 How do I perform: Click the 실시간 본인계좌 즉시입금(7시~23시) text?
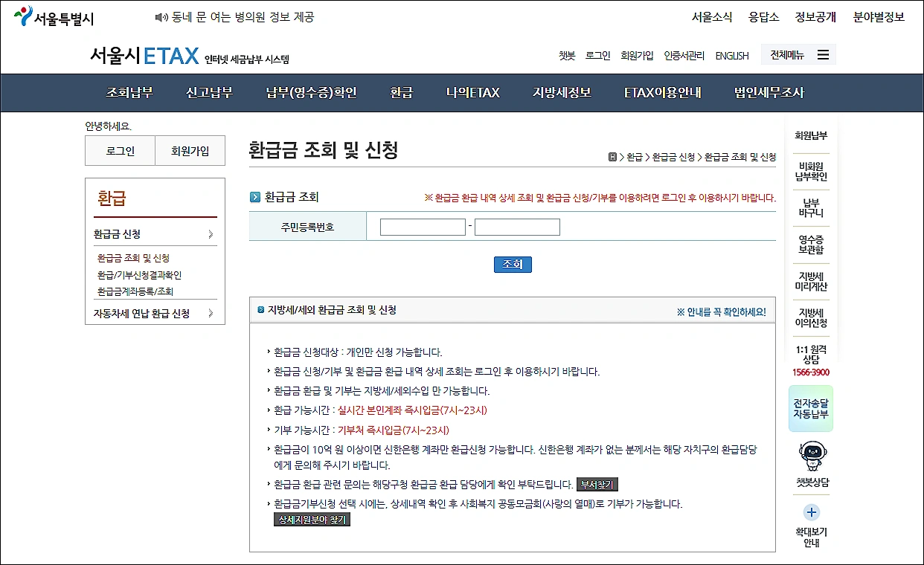pos(412,410)
